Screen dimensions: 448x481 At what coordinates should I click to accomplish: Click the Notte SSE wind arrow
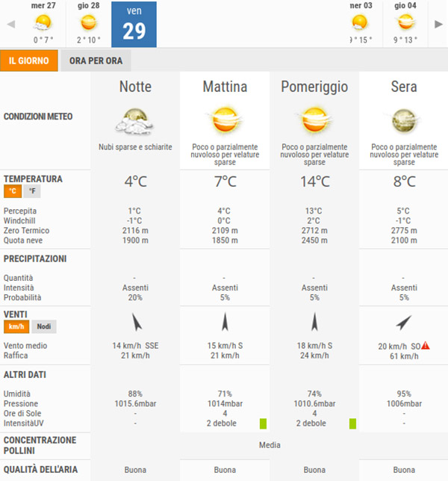click(137, 322)
